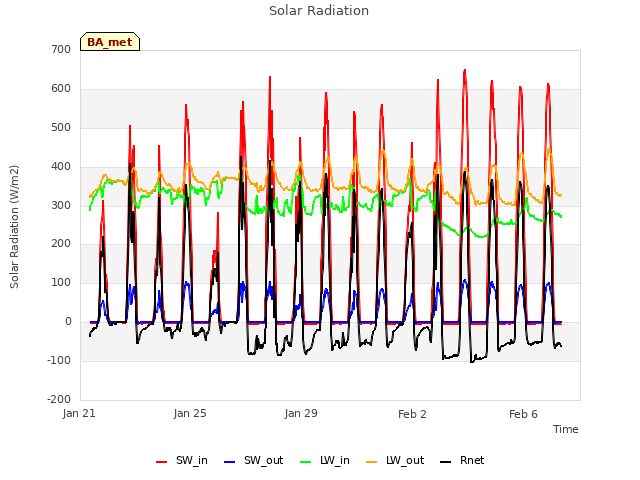The width and height of the screenshot is (640, 480).
Task: Toggle the SW_in legend entry
Action: point(182,460)
